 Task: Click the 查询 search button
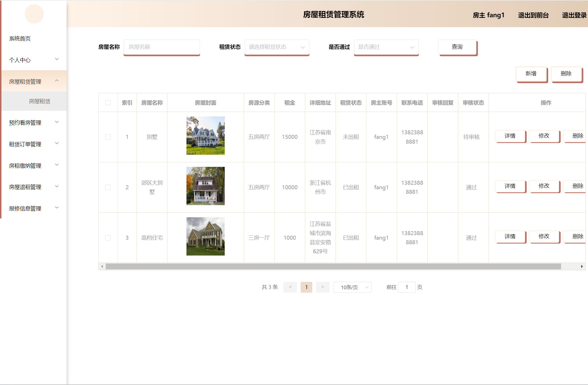point(457,47)
